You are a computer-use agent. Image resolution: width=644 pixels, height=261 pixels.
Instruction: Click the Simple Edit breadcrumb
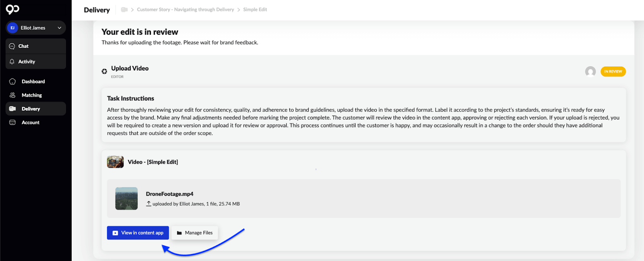coord(255,10)
